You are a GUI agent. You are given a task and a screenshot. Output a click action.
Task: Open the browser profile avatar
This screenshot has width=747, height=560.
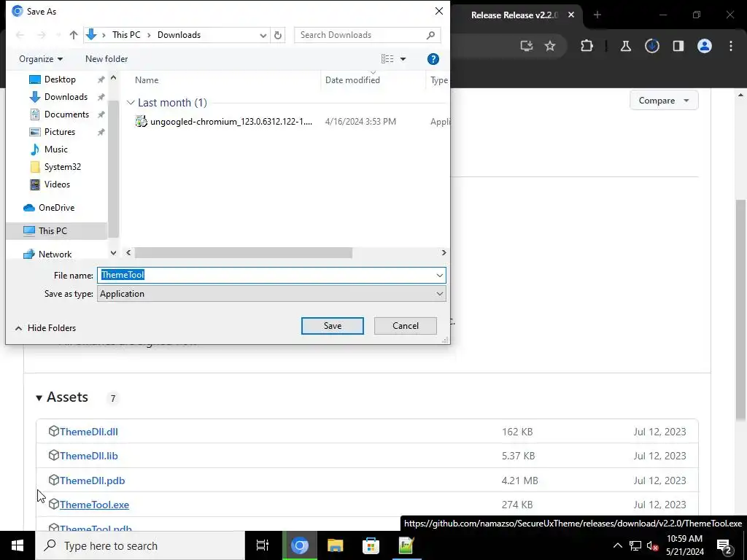[704, 46]
